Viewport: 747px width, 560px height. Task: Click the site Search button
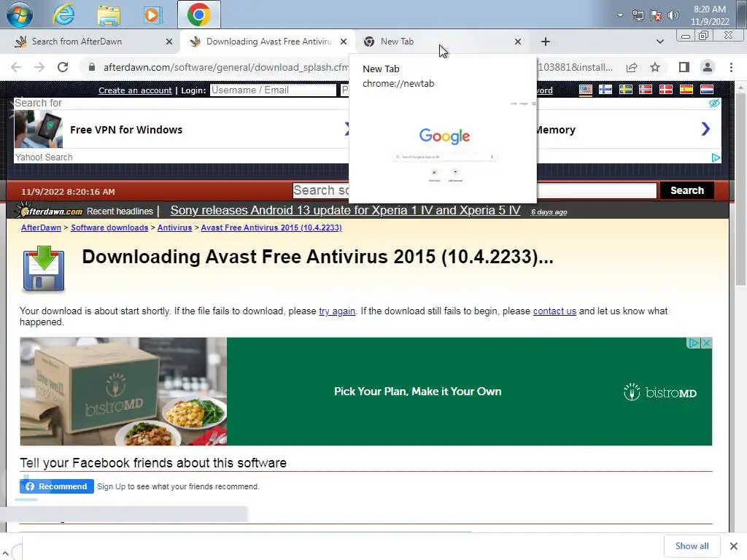click(x=687, y=190)
